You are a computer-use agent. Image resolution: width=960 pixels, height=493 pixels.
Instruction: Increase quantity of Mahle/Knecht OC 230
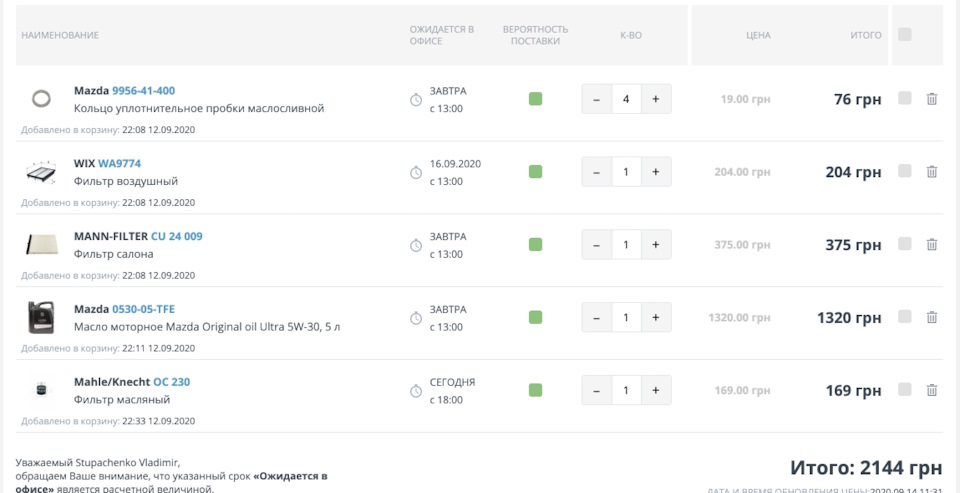click(656, 390)
